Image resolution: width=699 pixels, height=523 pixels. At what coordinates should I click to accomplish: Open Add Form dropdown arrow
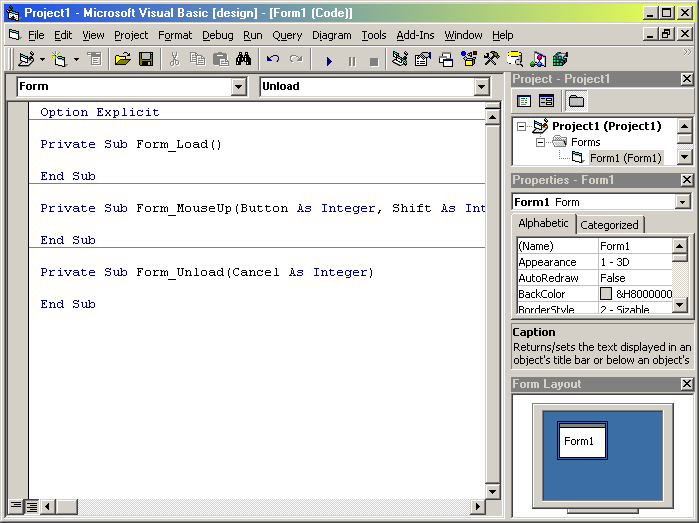point(76,59)
